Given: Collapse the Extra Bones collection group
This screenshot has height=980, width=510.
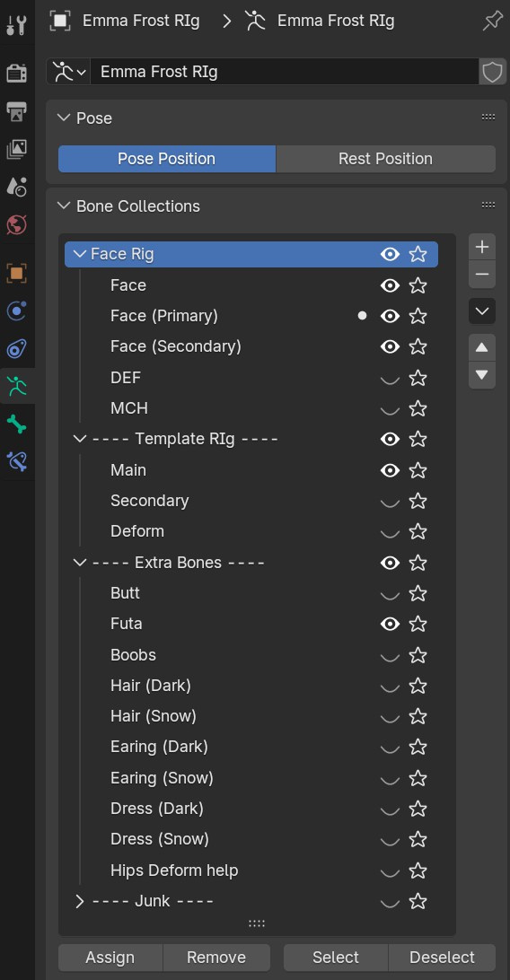Looking at the screenshot, I should [79, 563].
